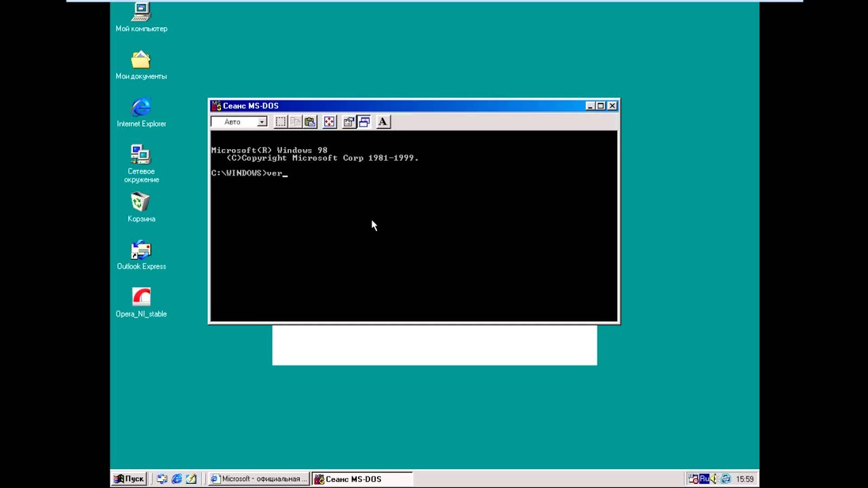Open the Пуск start menu

(129, 479)
